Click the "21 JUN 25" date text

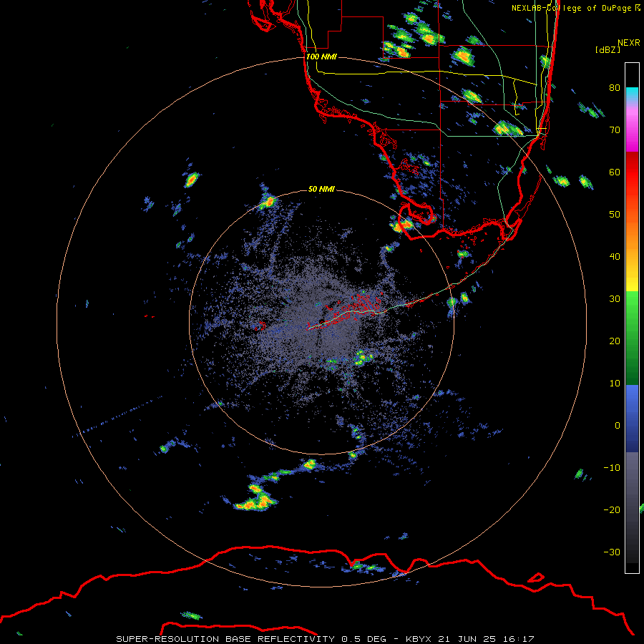click(468, 639)
